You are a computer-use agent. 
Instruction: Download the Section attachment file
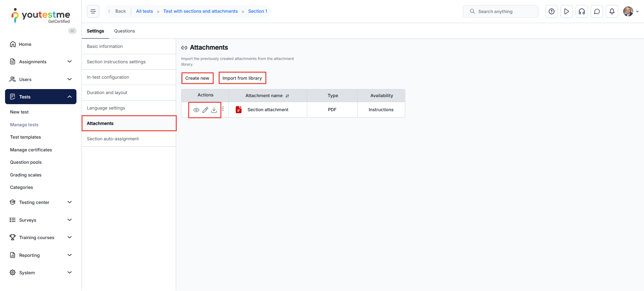point(214,110)
